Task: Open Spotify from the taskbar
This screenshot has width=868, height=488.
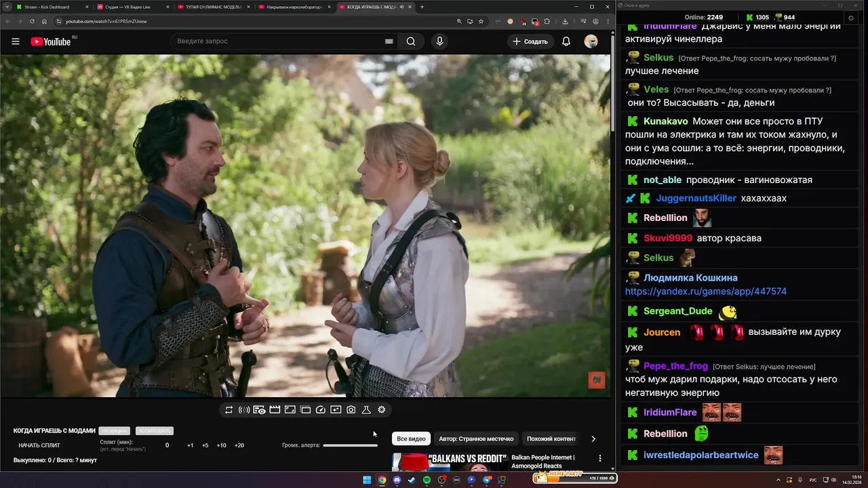Action: (427, 480)
